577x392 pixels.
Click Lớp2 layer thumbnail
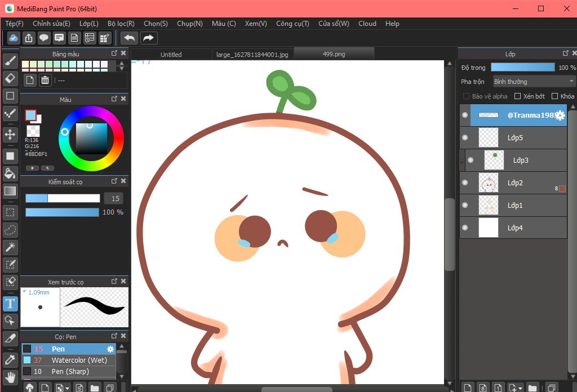[x=489, y=182]
